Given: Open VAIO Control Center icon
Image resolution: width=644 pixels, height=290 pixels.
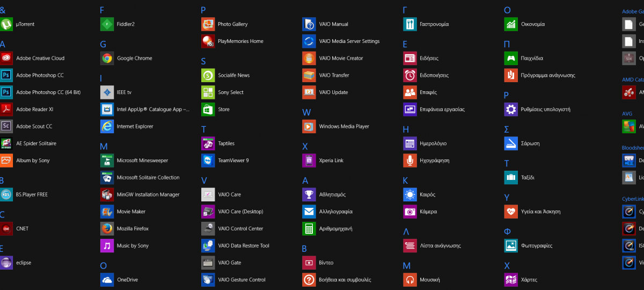Looking at the screenshot, I should tap(208, 229).
